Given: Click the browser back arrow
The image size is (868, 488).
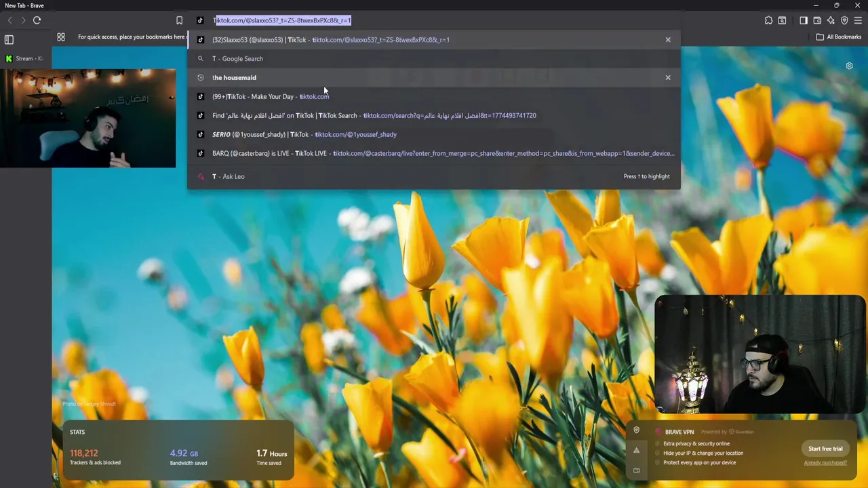Looking at the screenshot, I should tap(9, 20).
